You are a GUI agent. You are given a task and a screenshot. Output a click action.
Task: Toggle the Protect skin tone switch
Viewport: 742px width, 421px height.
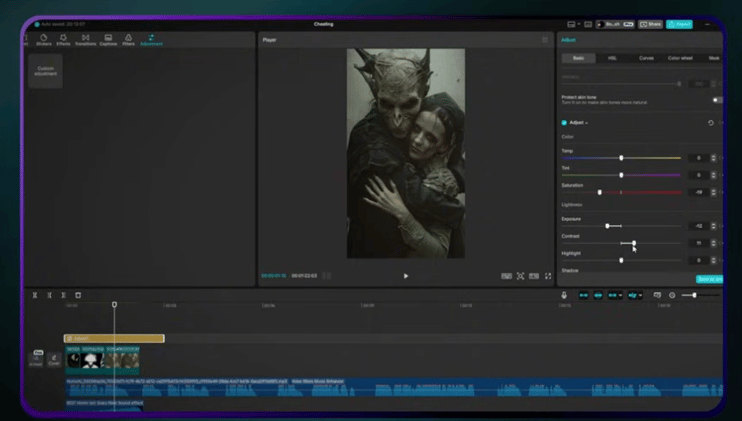click(716, 100)
